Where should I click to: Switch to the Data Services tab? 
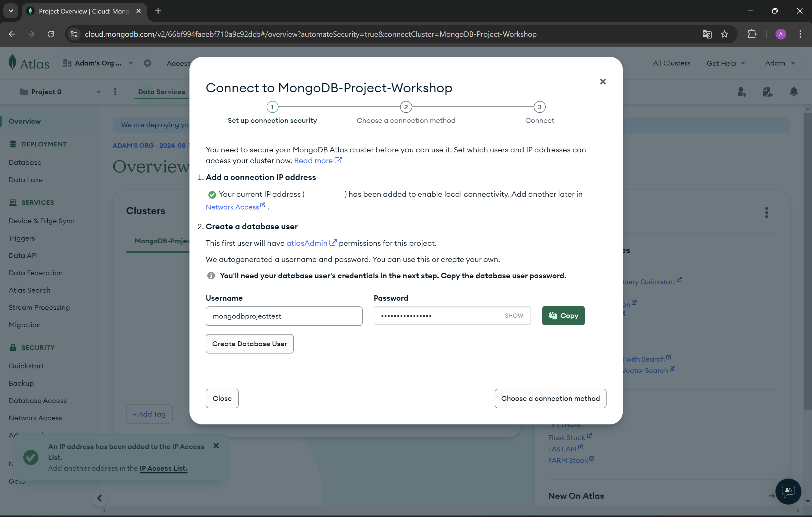161,92
